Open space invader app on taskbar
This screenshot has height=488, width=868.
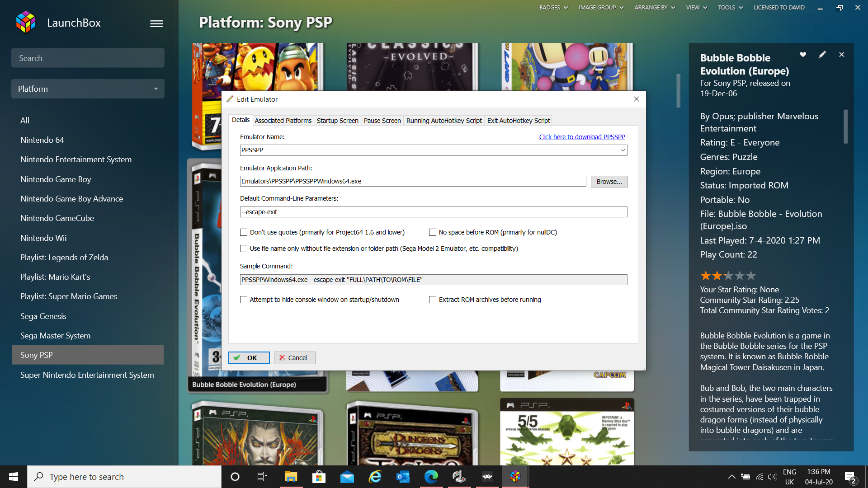pos(487,477)
